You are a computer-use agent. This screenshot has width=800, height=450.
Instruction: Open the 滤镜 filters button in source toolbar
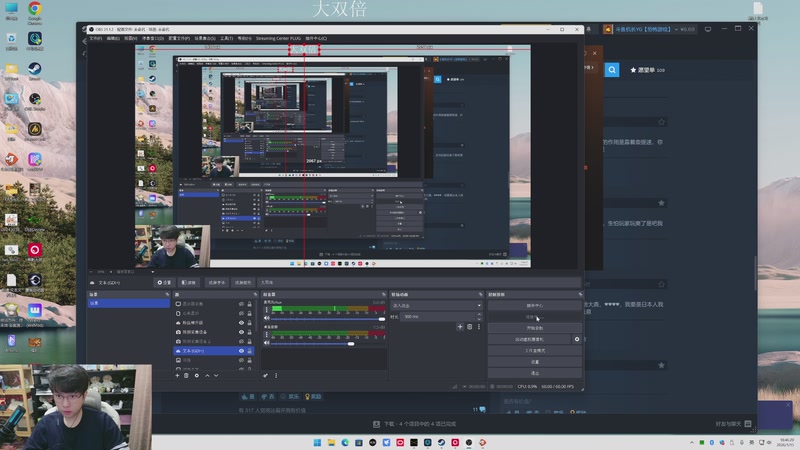coord(188,282)
